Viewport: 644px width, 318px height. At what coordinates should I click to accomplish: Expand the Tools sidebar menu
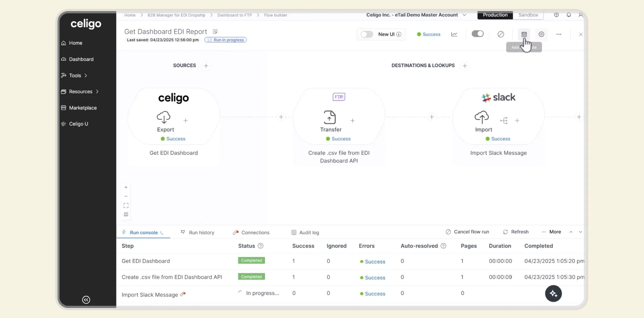coord(75,75)
